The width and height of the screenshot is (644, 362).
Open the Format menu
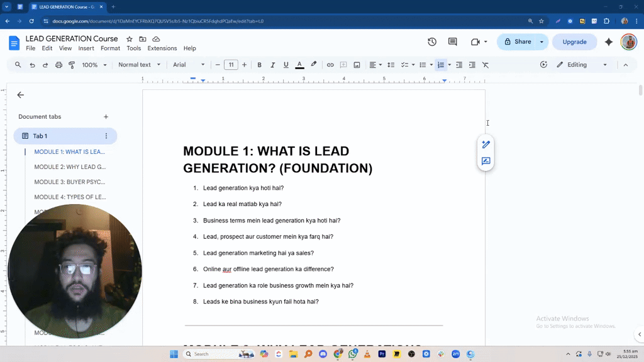(111, 48)
